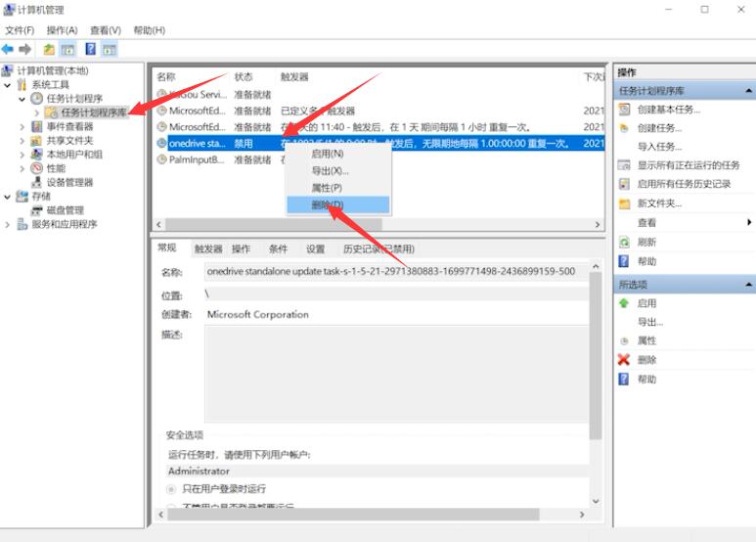Select 设备管理器 in the tree
Viewport: 756px width, 542px height.
click(69, 182)
